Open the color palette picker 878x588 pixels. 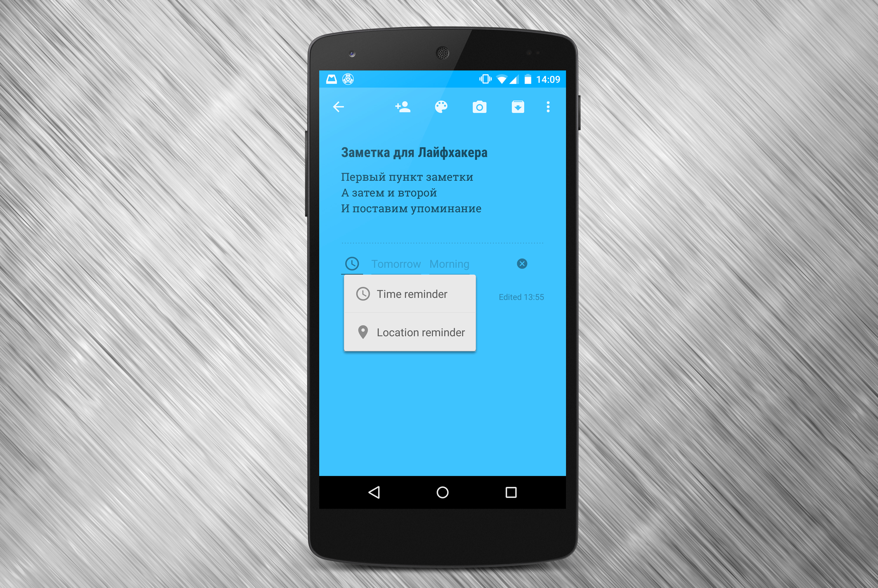(x=441, y=108)
